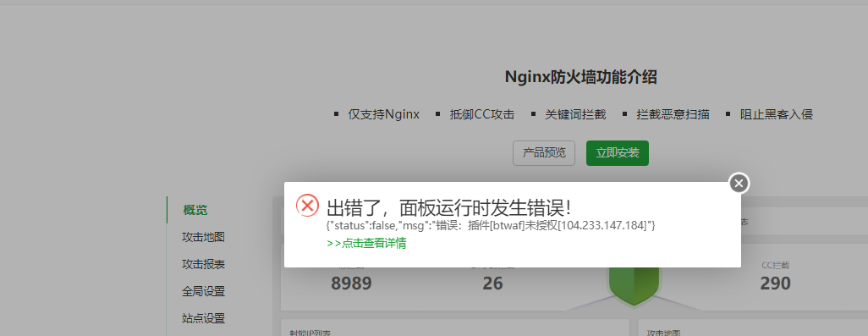The image size is (868, 336).
Task: Click the red error icon in the dialog
Action: pyautogui.click(x=307, y=206)
